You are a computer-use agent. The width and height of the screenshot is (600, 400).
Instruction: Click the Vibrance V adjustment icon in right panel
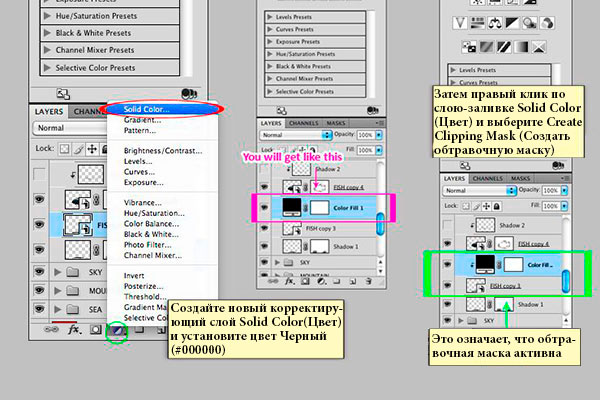(460, 23)
